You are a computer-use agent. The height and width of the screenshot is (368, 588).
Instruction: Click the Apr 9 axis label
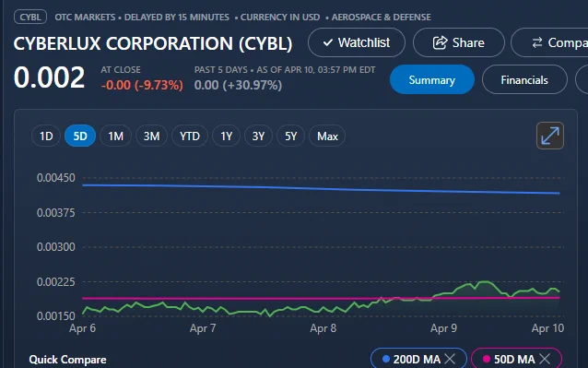(443, 328)
